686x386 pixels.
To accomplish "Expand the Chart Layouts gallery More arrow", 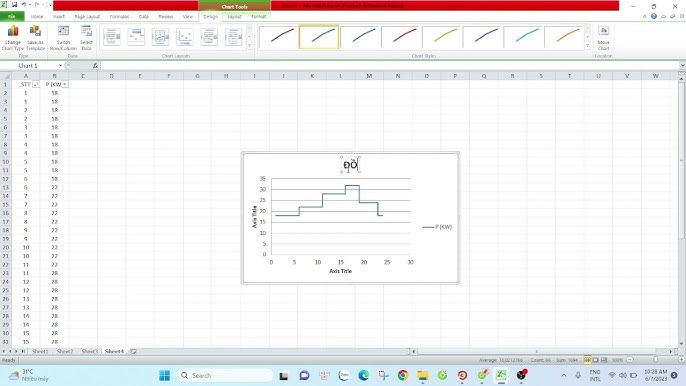I will coord(249,46).
